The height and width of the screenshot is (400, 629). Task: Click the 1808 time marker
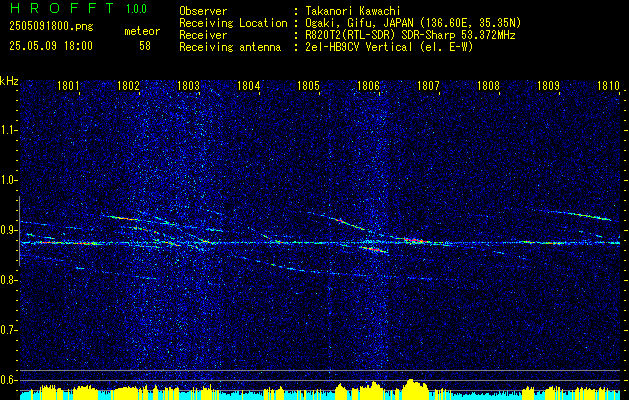click(x=488, y=85)
